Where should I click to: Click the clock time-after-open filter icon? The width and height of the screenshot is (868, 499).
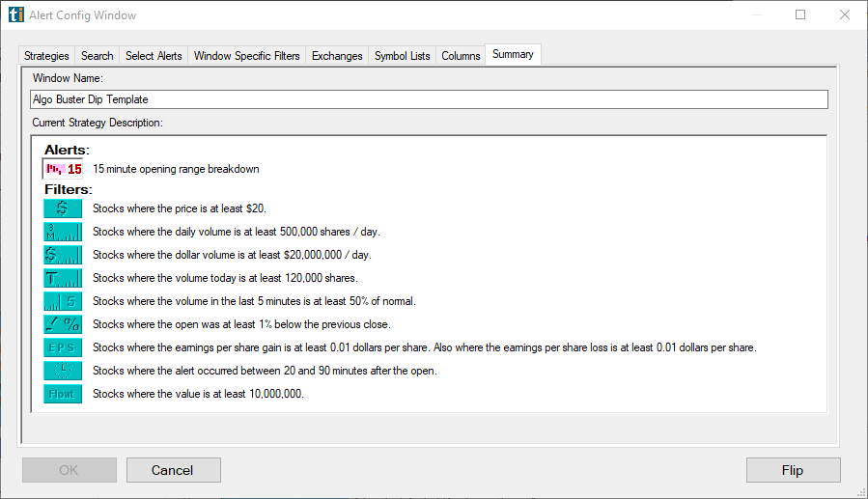coord(63,371)
